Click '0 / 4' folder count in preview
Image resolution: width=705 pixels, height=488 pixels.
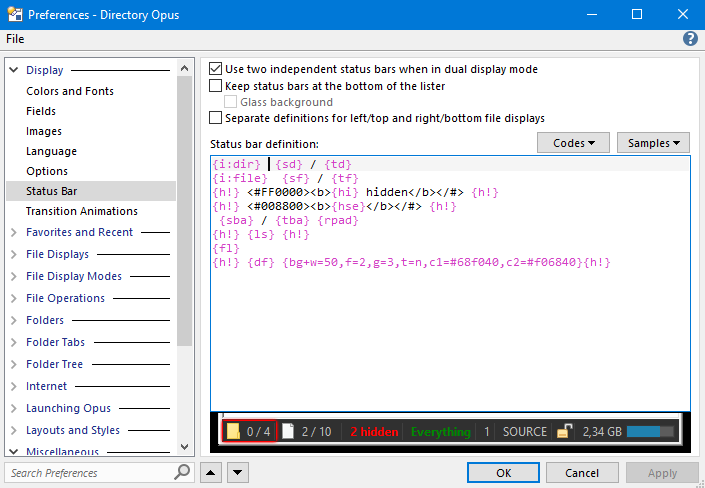[x=259, y=432]
